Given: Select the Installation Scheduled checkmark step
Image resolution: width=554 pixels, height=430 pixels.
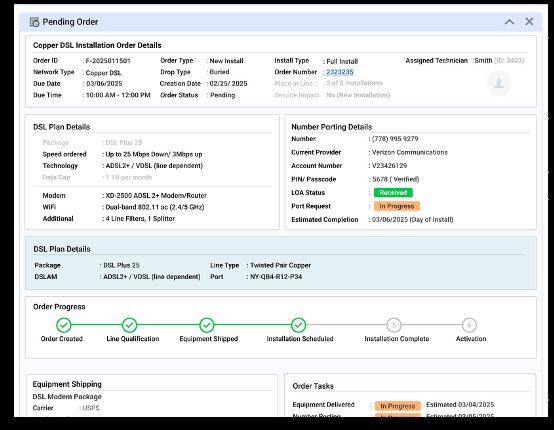Looking at the screenshot, I should pos(299,325).
